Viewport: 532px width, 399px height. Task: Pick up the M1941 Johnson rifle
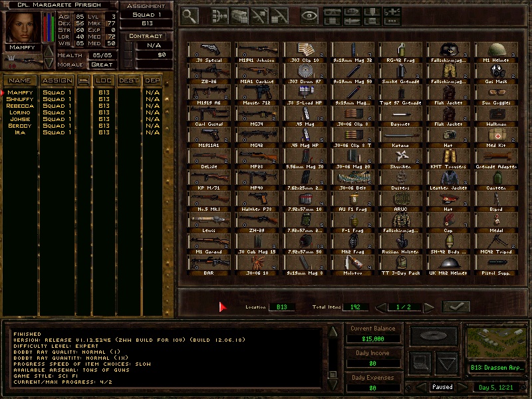coord(257,53)
